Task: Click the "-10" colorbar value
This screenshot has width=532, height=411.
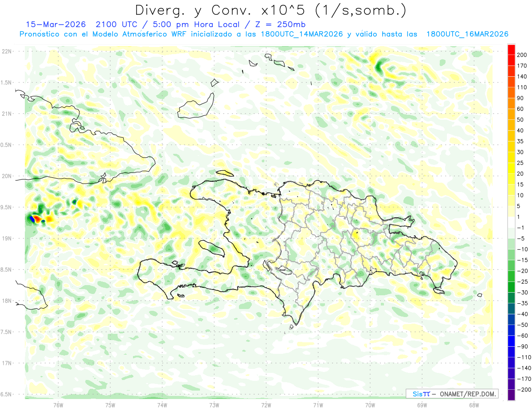Action: tap(522, 250)
